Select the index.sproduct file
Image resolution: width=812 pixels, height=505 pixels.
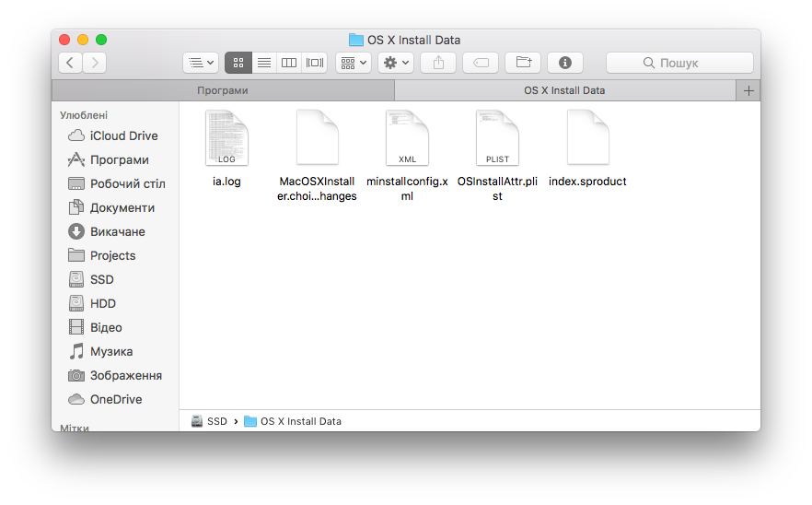tap(587, 148)
